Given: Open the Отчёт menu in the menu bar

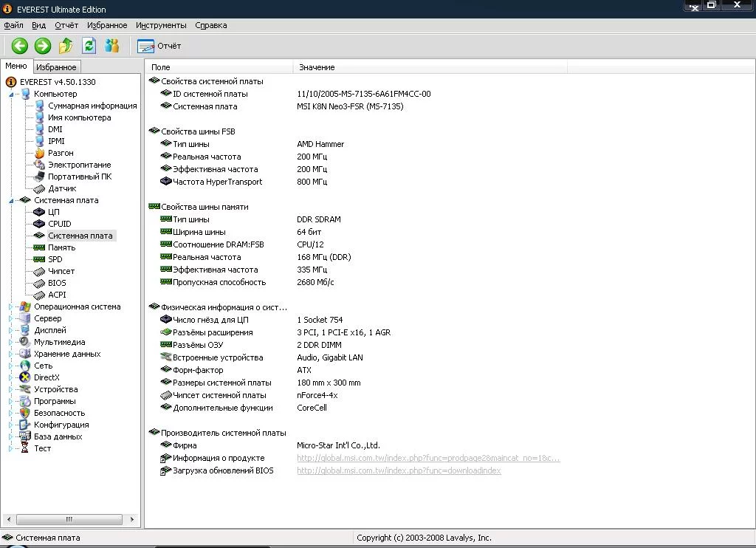Looking at the screenshot, I should click(66, 25).
